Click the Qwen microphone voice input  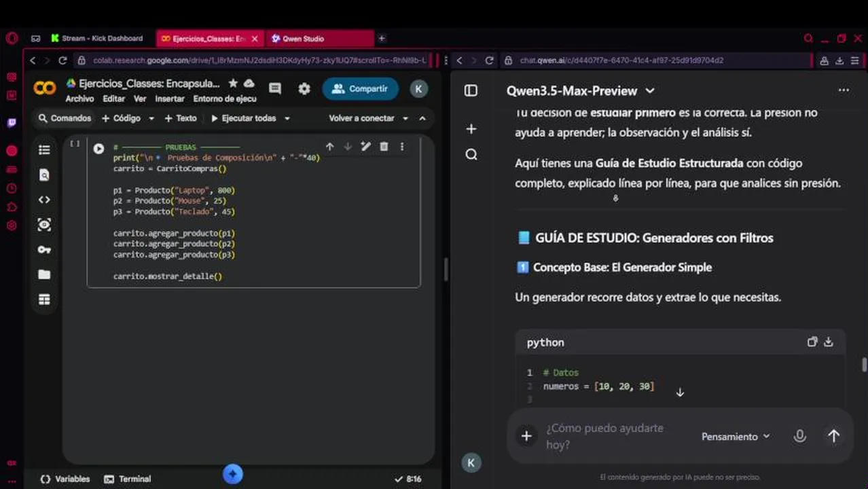[799, 436]
